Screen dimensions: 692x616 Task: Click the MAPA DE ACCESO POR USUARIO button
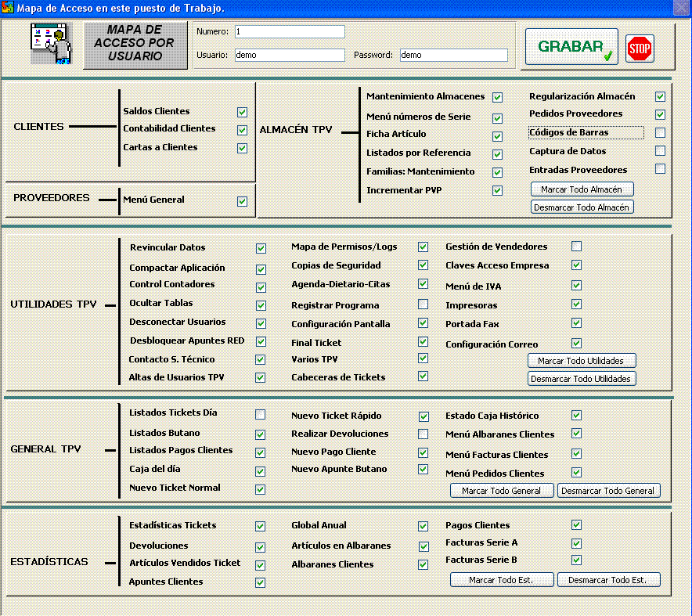click(129, 45)
